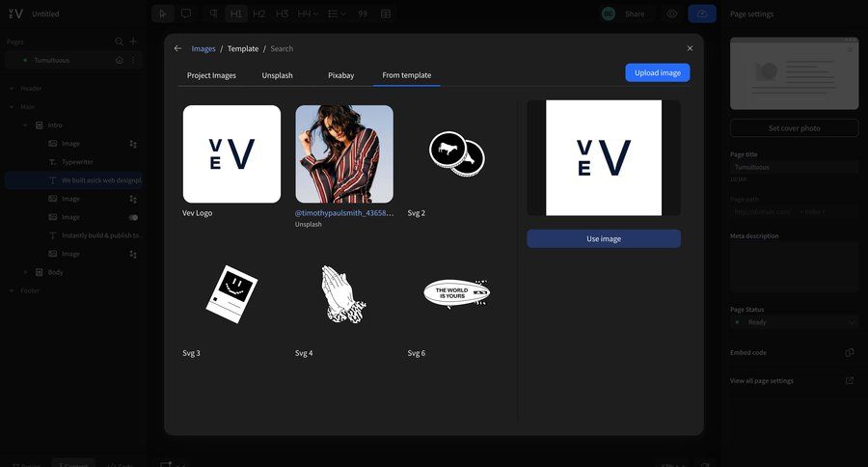Select the cursor pointer tool

(162, 14)
